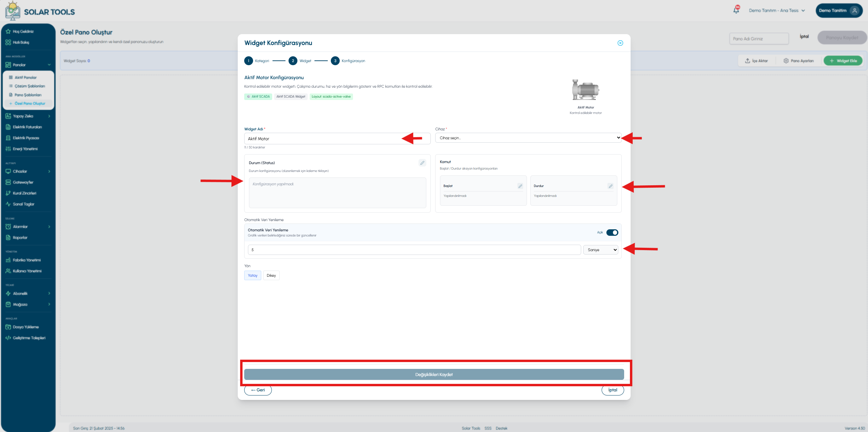
Task: Edit Durum (Status) with pencil icon
Action: (422, 163)
